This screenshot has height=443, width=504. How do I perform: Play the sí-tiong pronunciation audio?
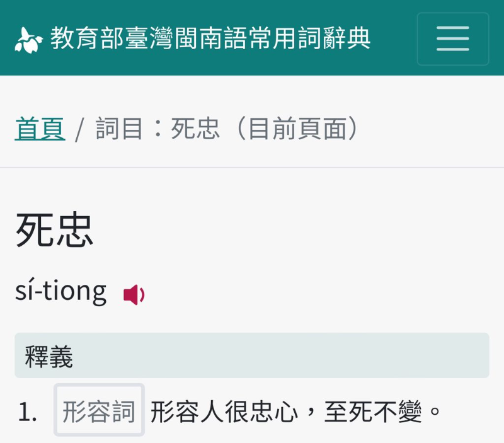(x=134, y=294)
